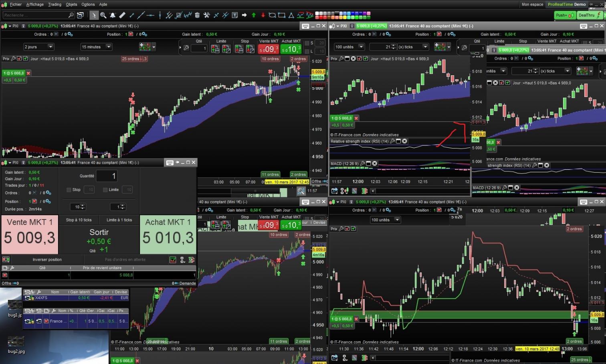Click Stop à 10 ticks button

(x=79, y=220)
